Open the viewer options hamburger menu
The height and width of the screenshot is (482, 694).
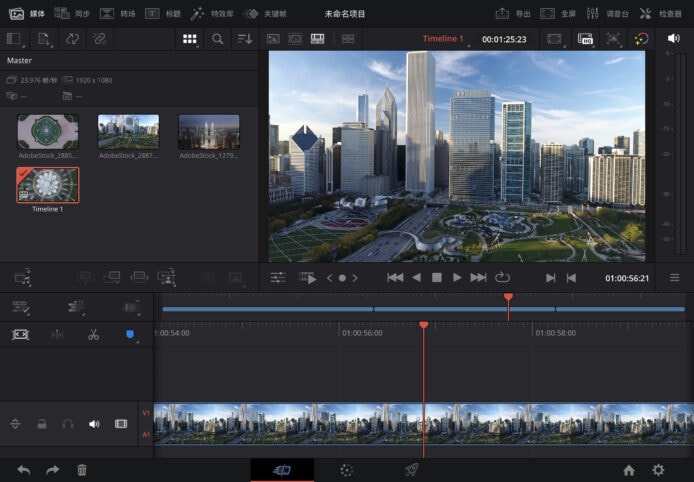click(674, 277)
